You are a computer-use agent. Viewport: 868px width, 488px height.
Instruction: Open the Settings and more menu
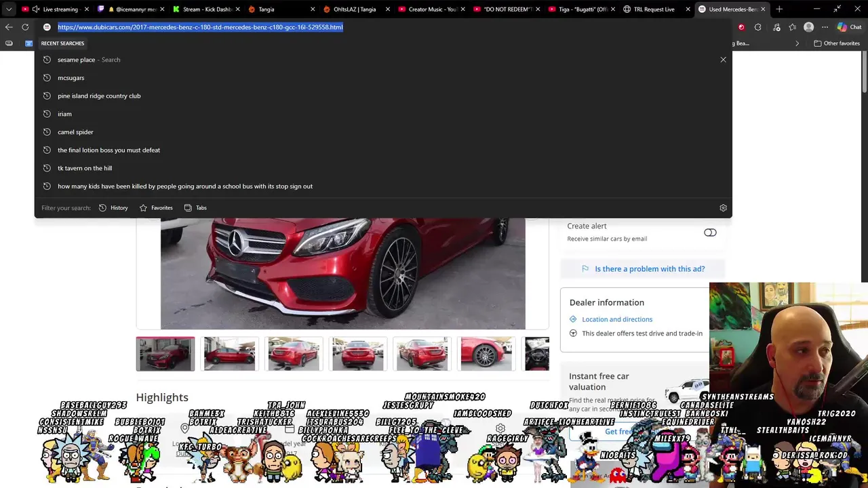[825, 27]
